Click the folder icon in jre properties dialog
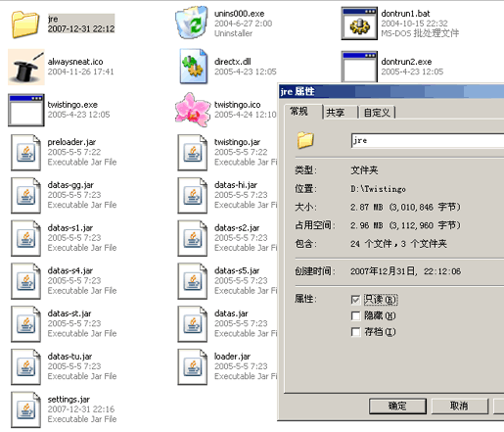This screenshot has width=504, height=432. pos(305,140)
